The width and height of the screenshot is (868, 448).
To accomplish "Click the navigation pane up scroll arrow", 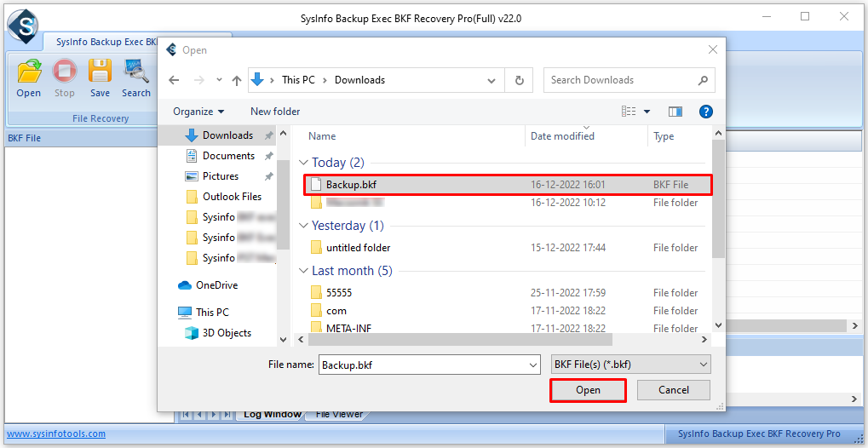I will pyautogui.click(x=283, y=134).
